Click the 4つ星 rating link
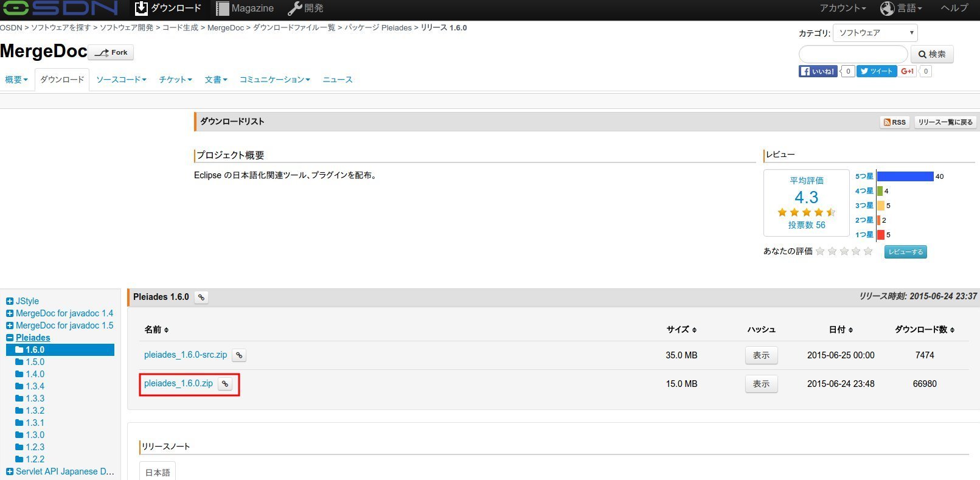Viewport: 980px width, 480px height. (864, 191)
